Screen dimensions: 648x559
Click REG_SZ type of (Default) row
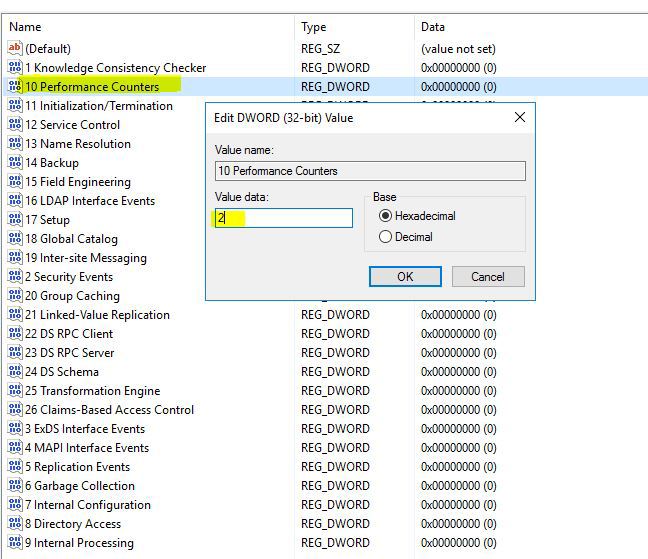point(320,49)
